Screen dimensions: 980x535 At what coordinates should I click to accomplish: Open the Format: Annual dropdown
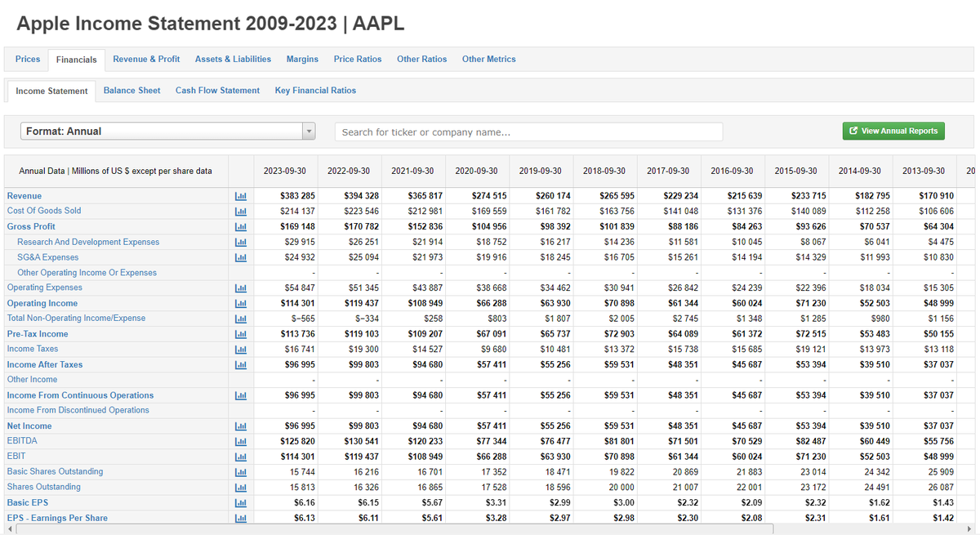coord(167,132)
